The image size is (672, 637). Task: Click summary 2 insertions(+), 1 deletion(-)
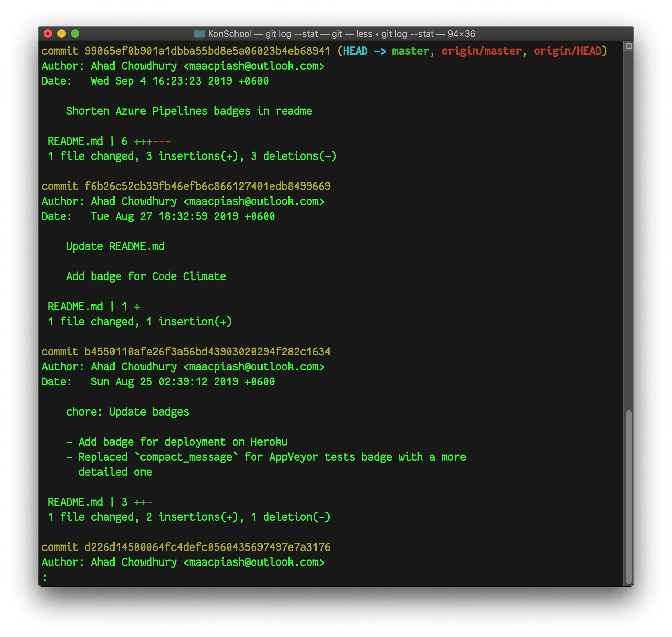pos(238,517)
